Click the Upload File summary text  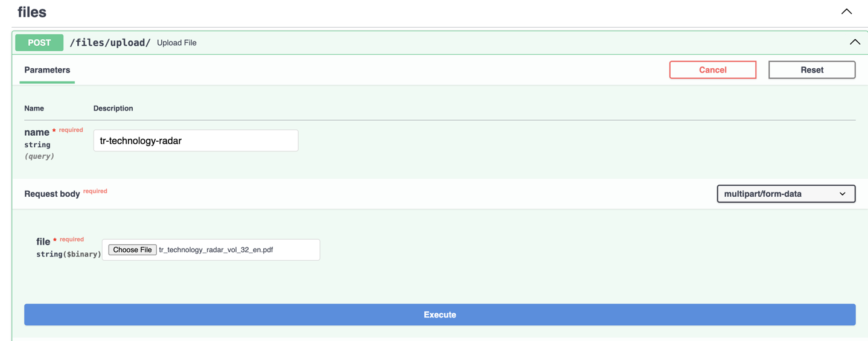(x=177, y=43)
